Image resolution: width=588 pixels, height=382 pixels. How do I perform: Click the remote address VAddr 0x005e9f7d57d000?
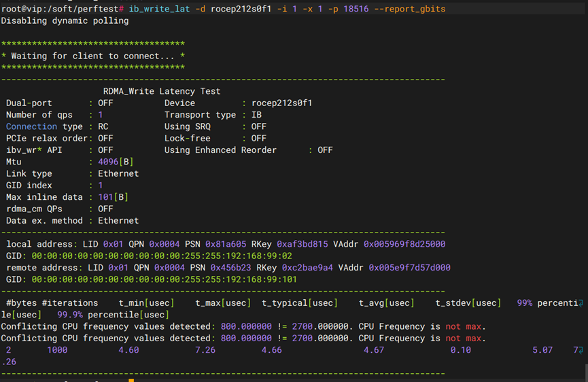409,268
